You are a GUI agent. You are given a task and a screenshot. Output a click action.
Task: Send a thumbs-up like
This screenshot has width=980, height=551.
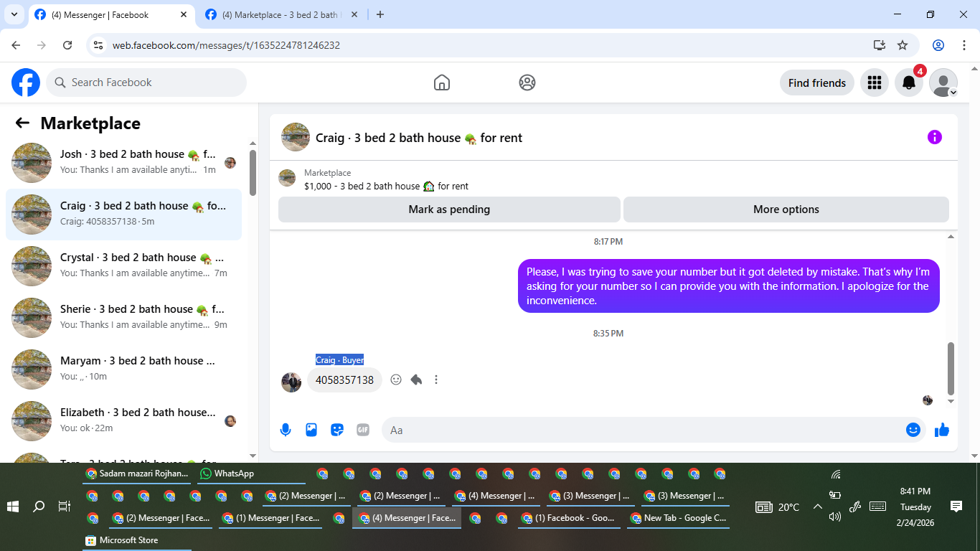coord(942,430)
